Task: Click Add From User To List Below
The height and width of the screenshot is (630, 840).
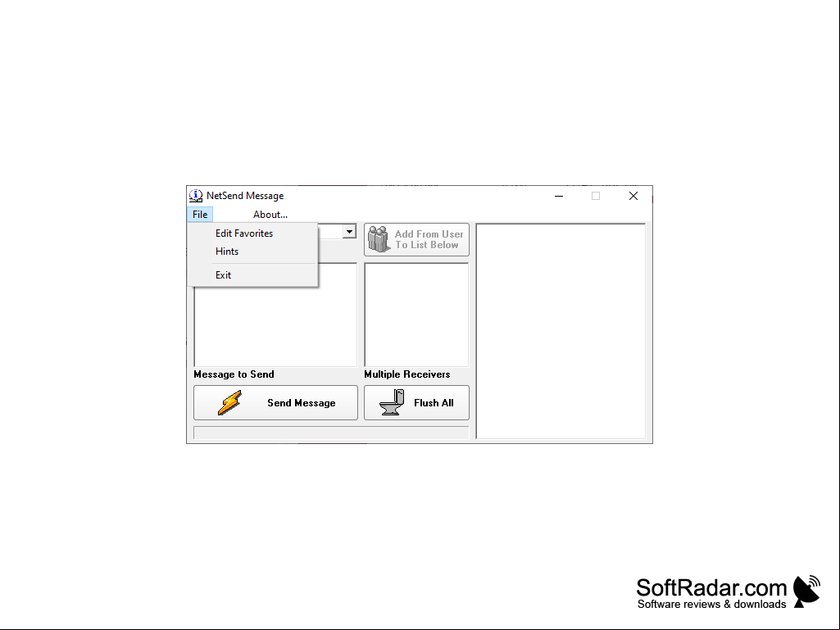Action: pyautogui.click(x=416, y=239)
